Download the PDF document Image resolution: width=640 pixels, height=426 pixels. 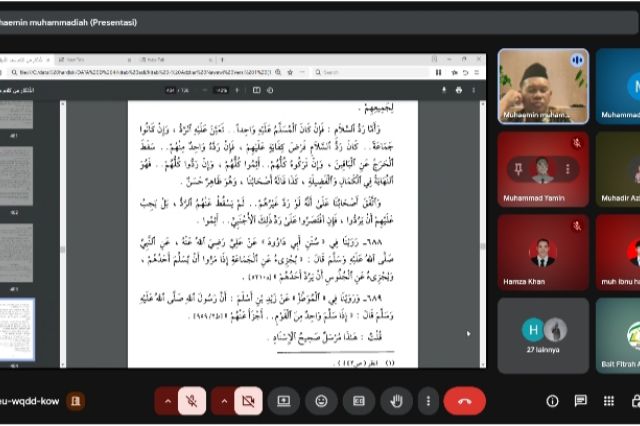coord(444,90)
